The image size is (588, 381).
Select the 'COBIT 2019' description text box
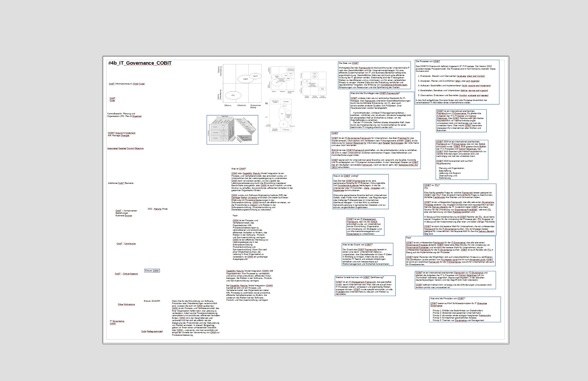[x=462, y=160]
